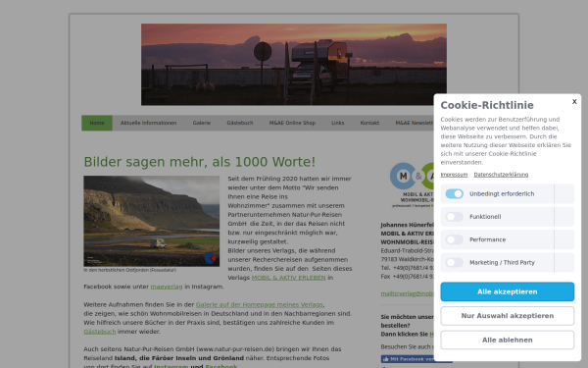Image resolution: width=588 pixels, height=368 pixels.
Task: Select the Home navigation tab
Action: click(97, 123)
